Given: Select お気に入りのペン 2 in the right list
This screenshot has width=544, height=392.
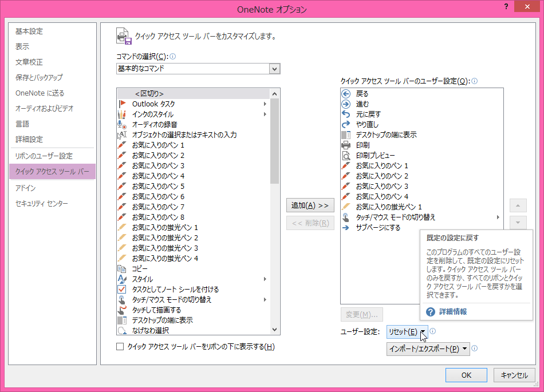Looking at the screenshot, I should tap(422, 176).
